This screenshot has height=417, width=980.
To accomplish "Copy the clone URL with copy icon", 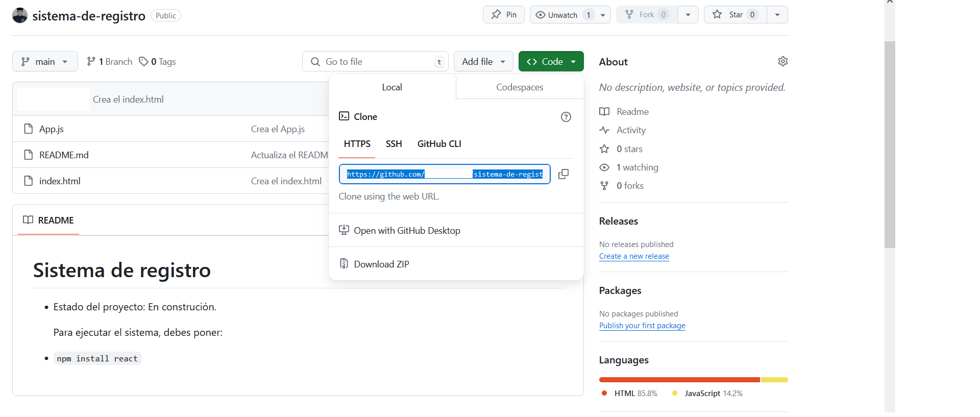I will pyautogui.click(x=563, y=174).
